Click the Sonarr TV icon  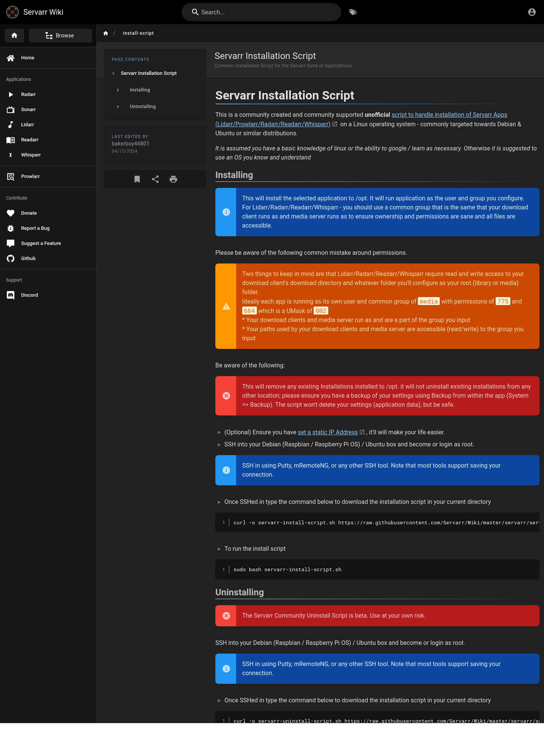coord(11,110)
